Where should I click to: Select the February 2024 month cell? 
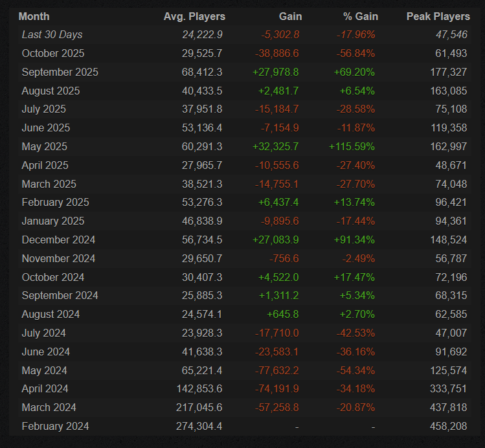point(56,427)
